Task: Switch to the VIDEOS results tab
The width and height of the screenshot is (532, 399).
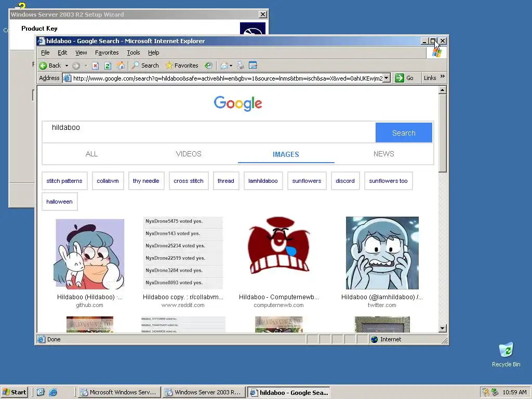Action: pos(189,154)
